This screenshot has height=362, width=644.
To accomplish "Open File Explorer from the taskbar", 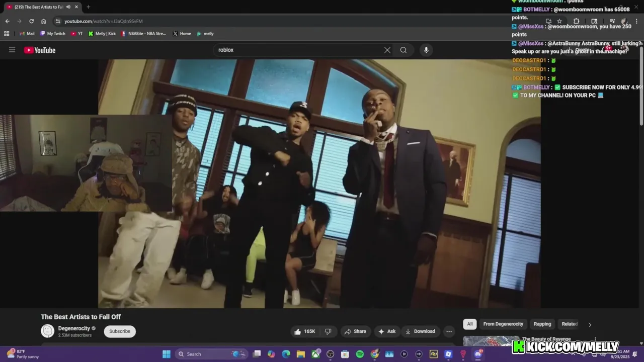I will click(301, 354).
